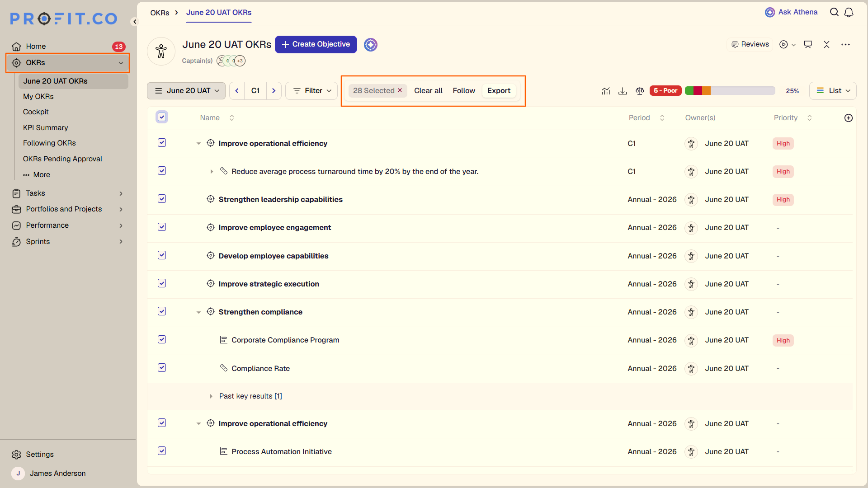Uncheck the Compliance Rate row
Viewport: 868px width, 488px height.
point(162,368)
